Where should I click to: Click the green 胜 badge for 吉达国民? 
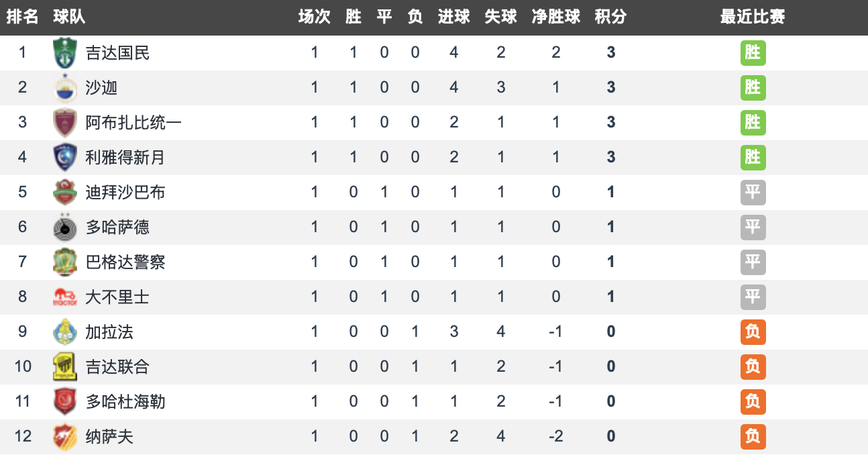(x=753, y=53)
